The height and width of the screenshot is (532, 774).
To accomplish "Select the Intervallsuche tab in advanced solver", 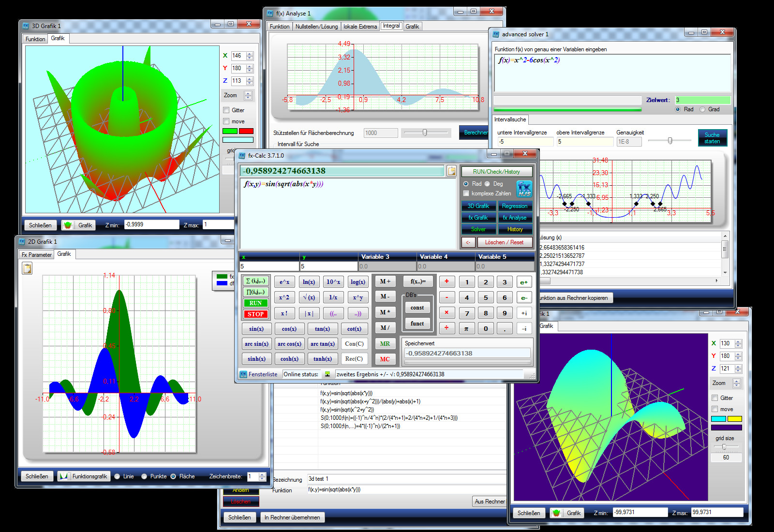I will point(510,119).
